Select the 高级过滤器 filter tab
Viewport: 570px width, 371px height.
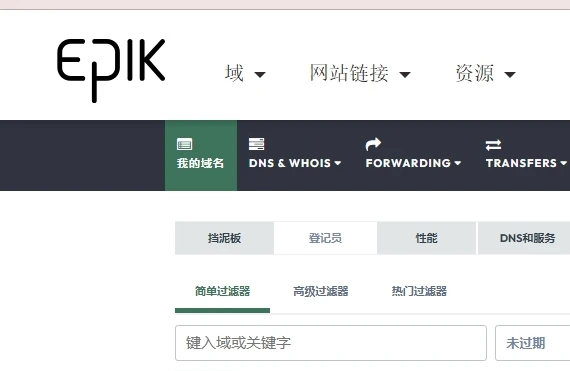pos(321,291)
